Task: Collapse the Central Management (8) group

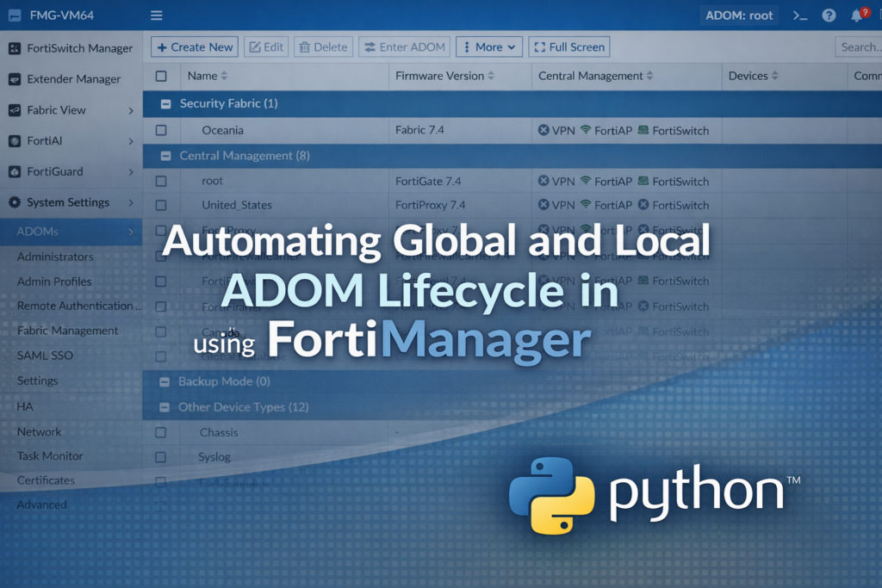Action: tap(166, 156)
